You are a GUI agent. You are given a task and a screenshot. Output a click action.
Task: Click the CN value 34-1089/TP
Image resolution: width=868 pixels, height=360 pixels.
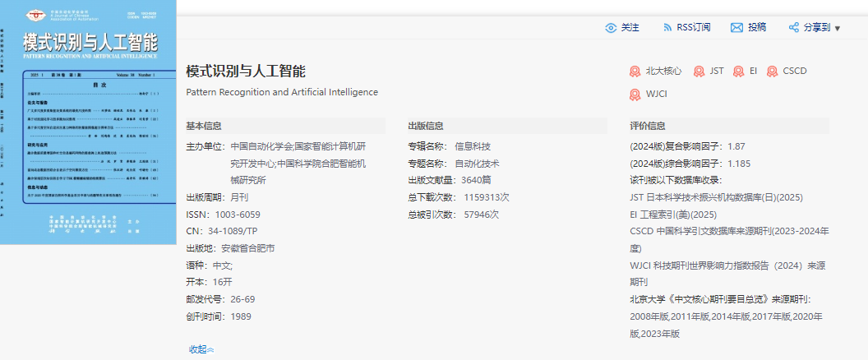[x=233, y=232]
